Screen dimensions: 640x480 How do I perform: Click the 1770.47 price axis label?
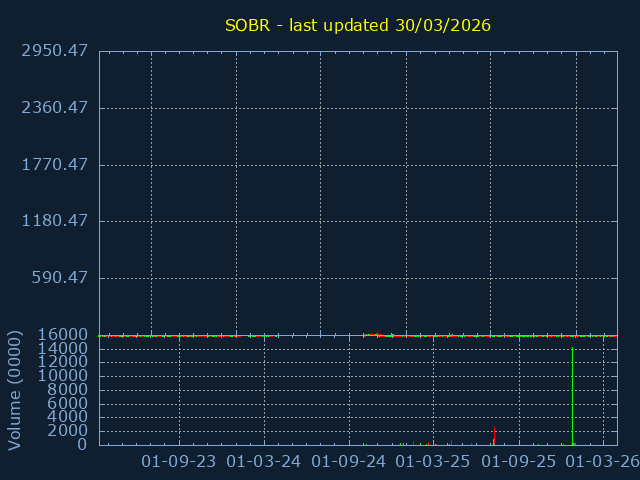click(x=49, y=165)
